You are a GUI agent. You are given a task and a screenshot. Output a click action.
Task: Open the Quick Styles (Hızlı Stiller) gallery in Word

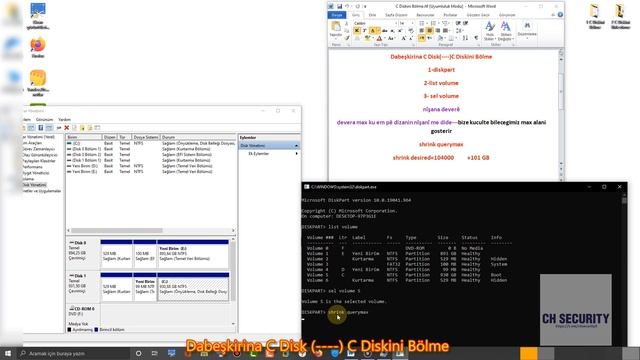(490, 31)
